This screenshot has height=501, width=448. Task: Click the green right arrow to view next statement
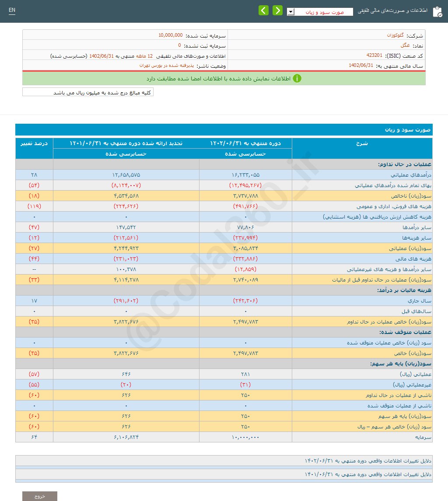(x=277, y=10)
